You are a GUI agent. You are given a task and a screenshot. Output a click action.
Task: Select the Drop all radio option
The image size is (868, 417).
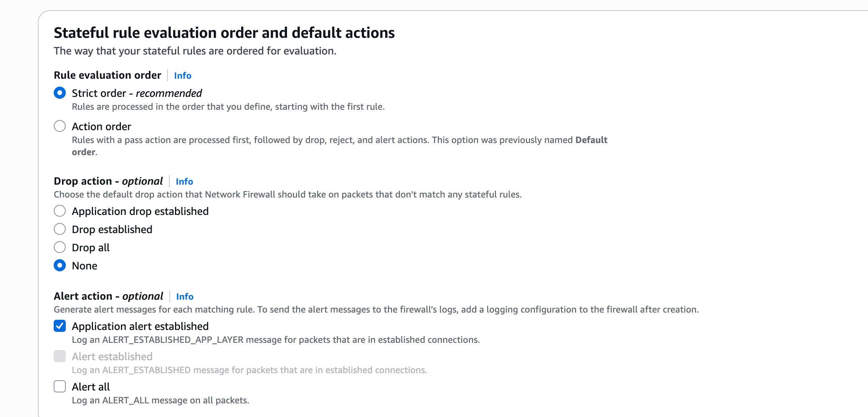tap(60, 247)
